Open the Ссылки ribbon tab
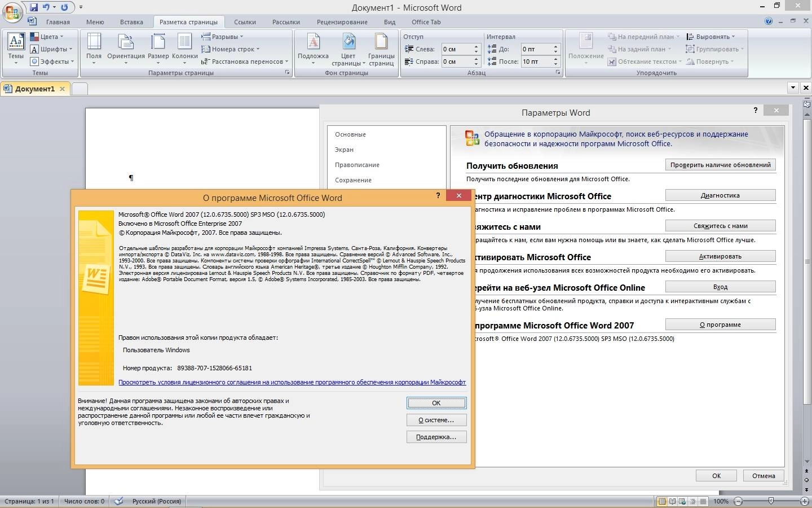The height and width of the screenshot is (508, 812). [245, 22]
